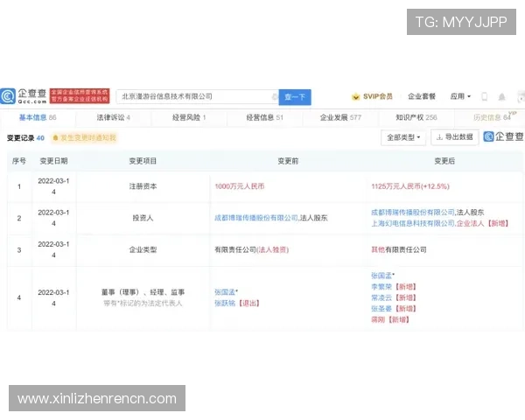
Task: Click the 变更项目 column header
Action: tap(143, 161)
